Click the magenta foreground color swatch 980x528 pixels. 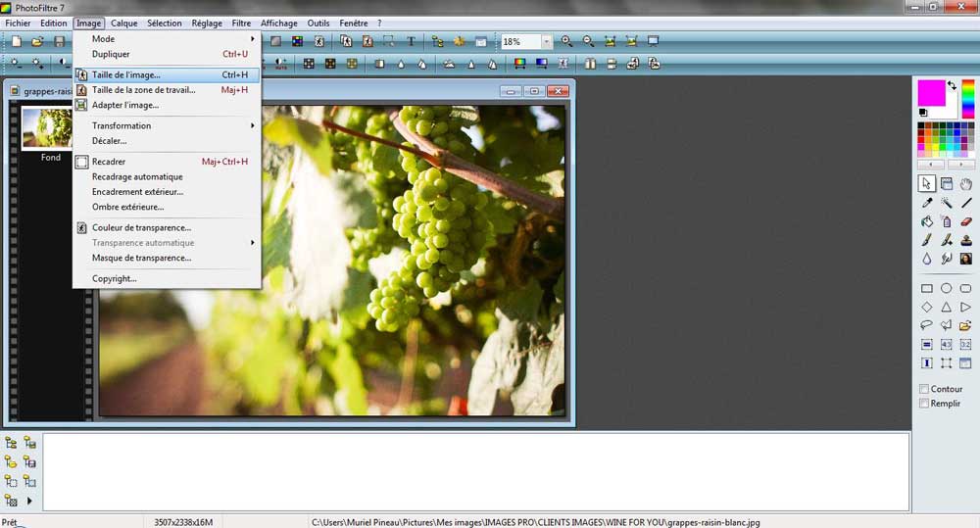tap(931, 93)
